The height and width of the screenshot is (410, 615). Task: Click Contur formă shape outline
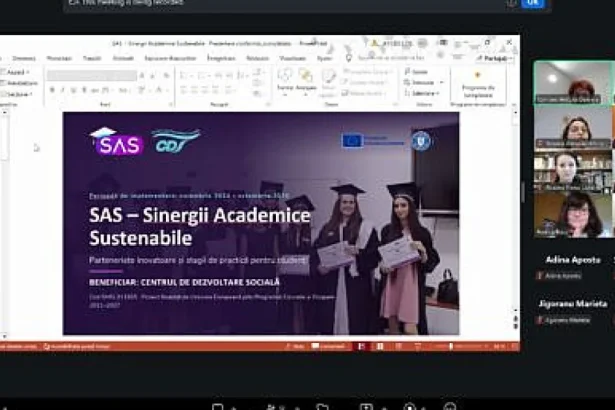coord(364,82)
